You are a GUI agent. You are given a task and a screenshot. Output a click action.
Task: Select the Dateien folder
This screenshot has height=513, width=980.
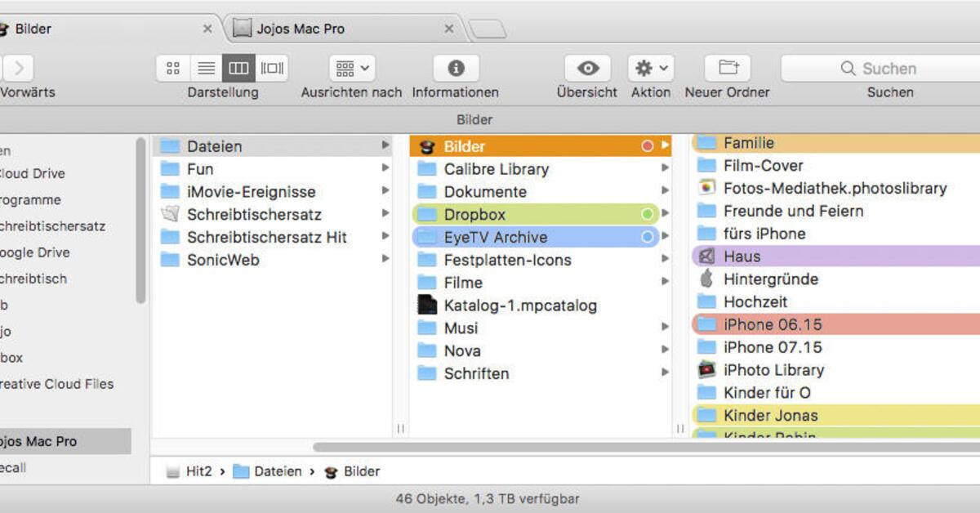point(274,146)
